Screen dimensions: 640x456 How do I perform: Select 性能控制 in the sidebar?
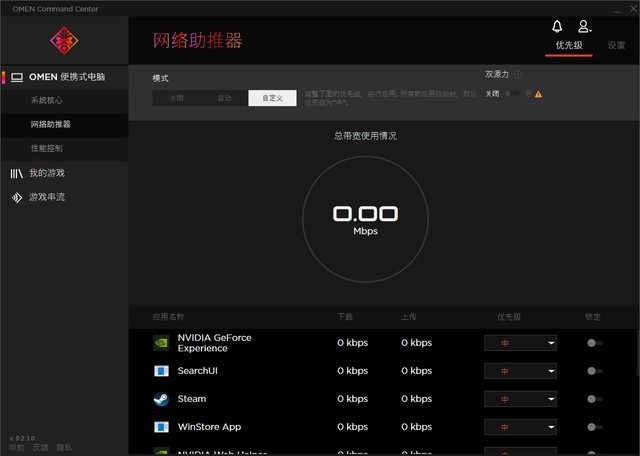pyautogui.click(x=64, y=149)
